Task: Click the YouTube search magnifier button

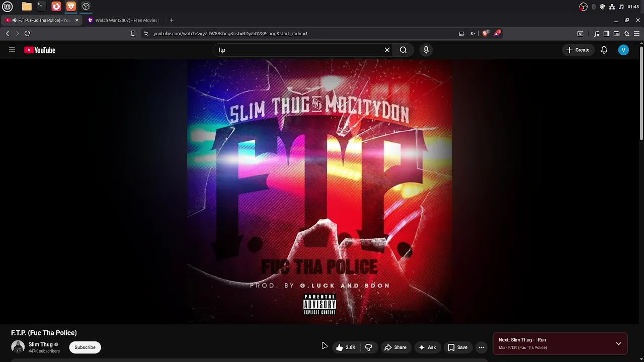Action: pyautogui.click(x=403, y=50)
